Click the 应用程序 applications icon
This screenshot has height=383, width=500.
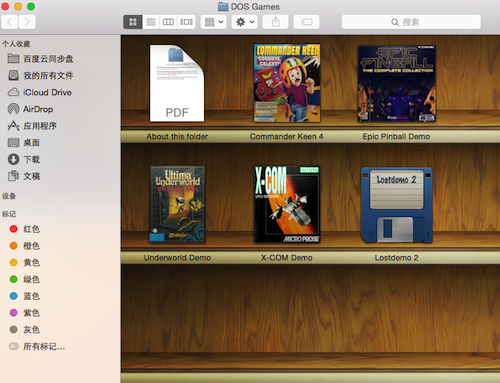coord(13,126)
